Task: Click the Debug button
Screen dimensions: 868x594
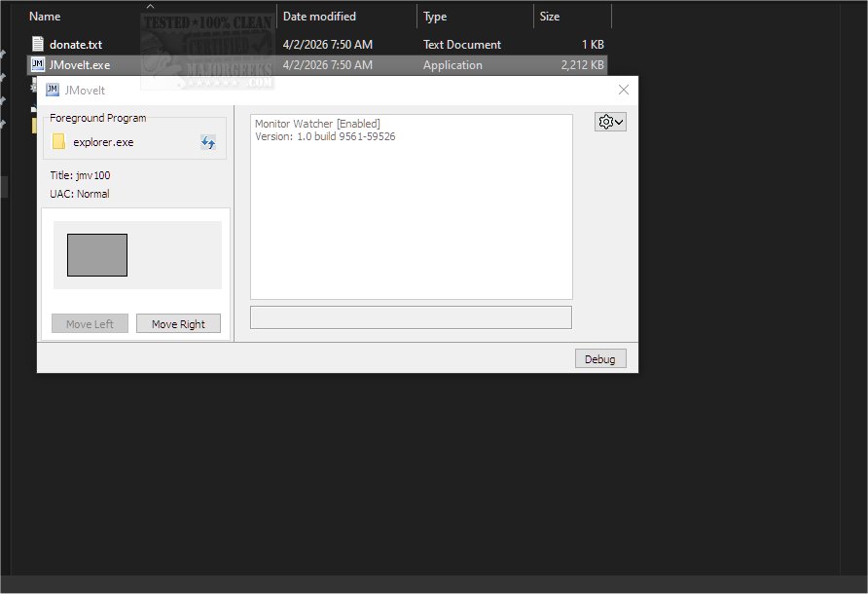Action: [600, 359]
